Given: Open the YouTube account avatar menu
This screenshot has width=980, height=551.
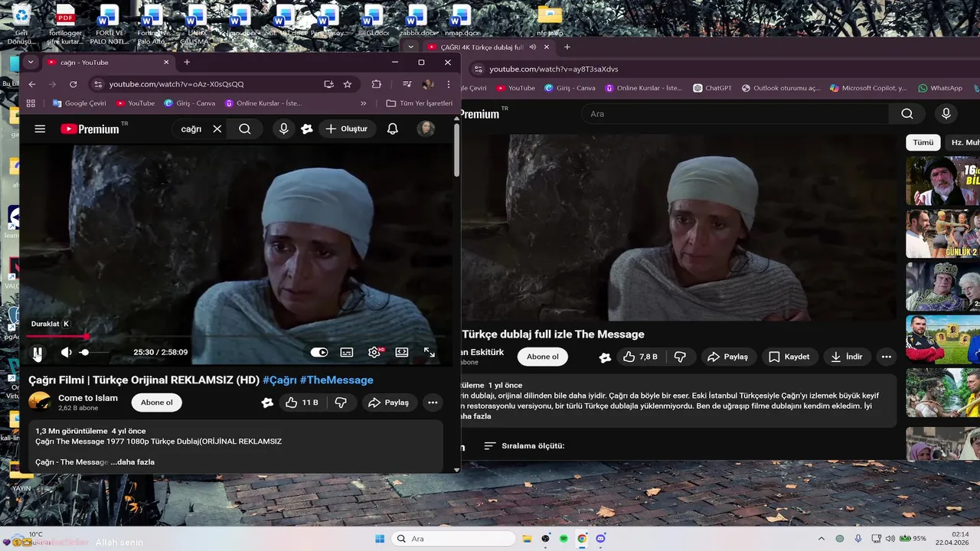Looking at the screenshot, I should click(x=426, y=129).
